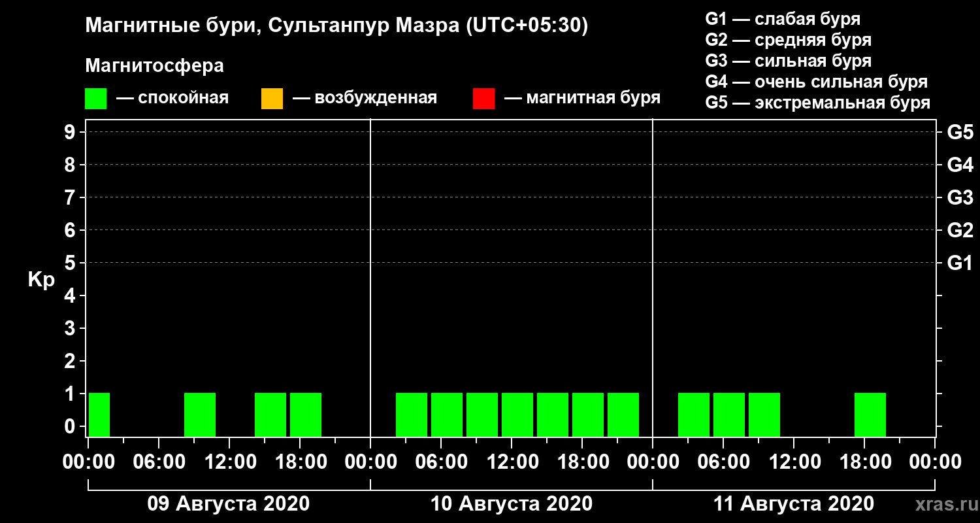Click the final '00:00' label at the chart's end
Viewport: 980px width, 523px height.
935,462
